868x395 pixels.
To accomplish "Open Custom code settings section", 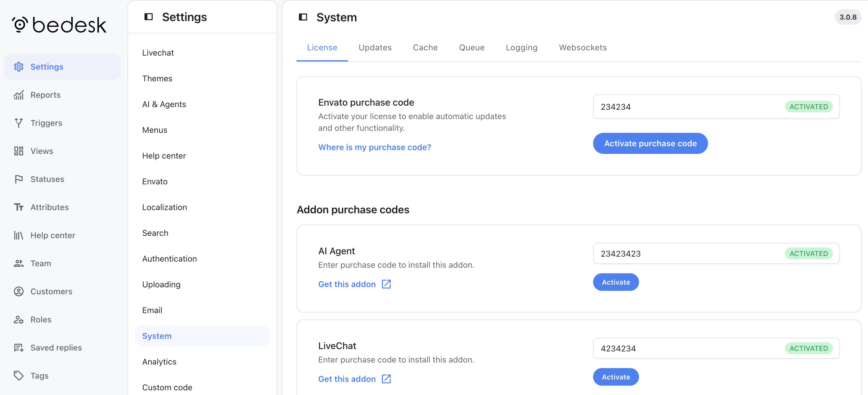I will point(202,388).
